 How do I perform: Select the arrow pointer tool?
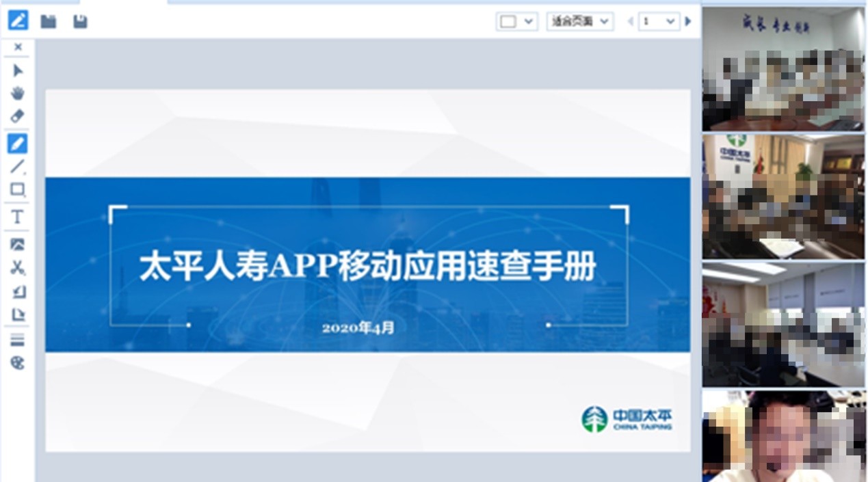(18, 70)
